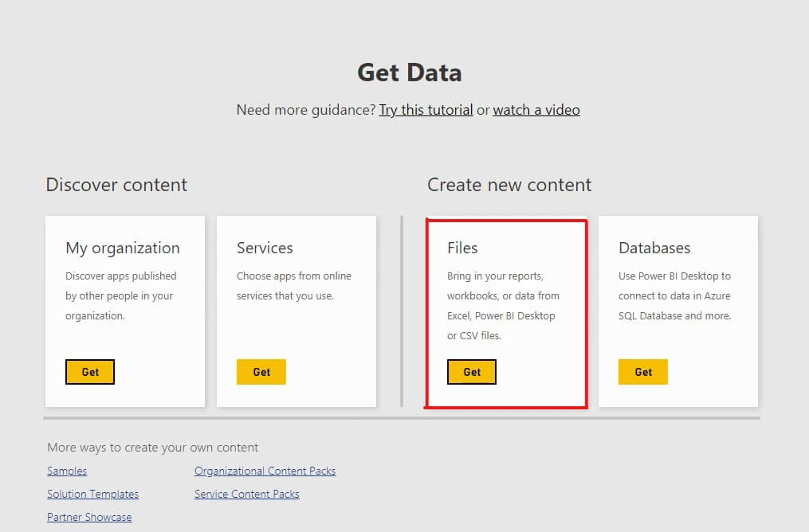Open the 'Try this tutorial' link
This screenshot has width=809, height=532.
[426, 110]
